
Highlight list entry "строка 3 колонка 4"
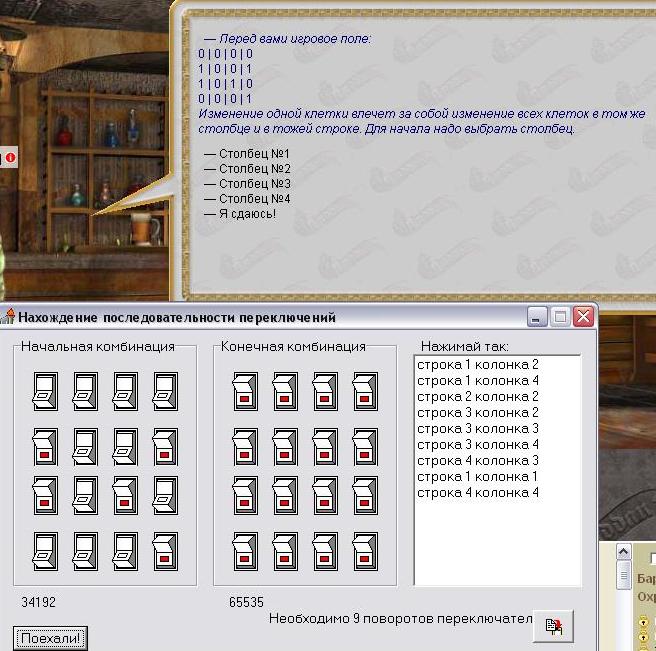pyautogui.click(x=478, y=445)
